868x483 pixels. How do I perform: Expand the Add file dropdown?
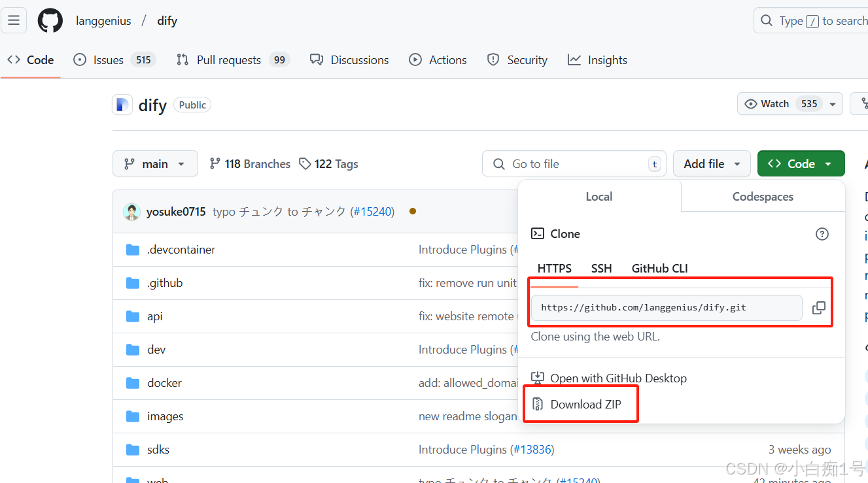click(x=712, y=163)
